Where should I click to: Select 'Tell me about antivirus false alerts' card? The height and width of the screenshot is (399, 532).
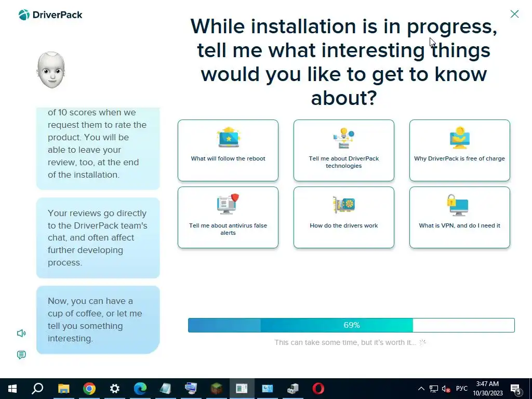click(228, 218)
